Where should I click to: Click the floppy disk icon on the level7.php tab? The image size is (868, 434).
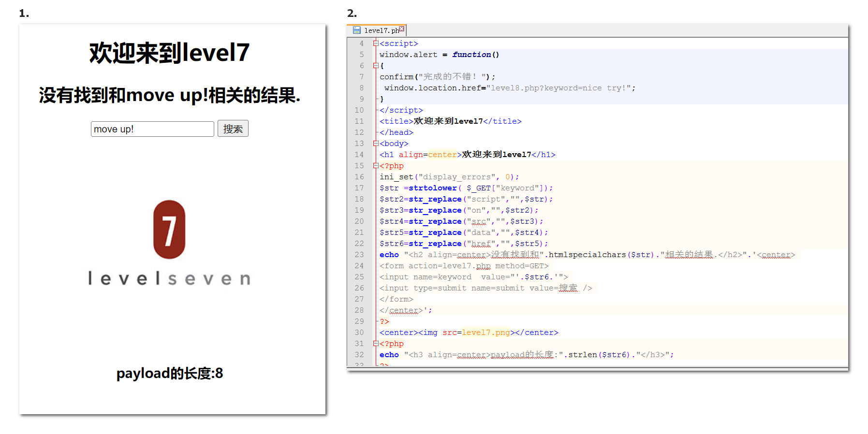[x=356, y=30]
